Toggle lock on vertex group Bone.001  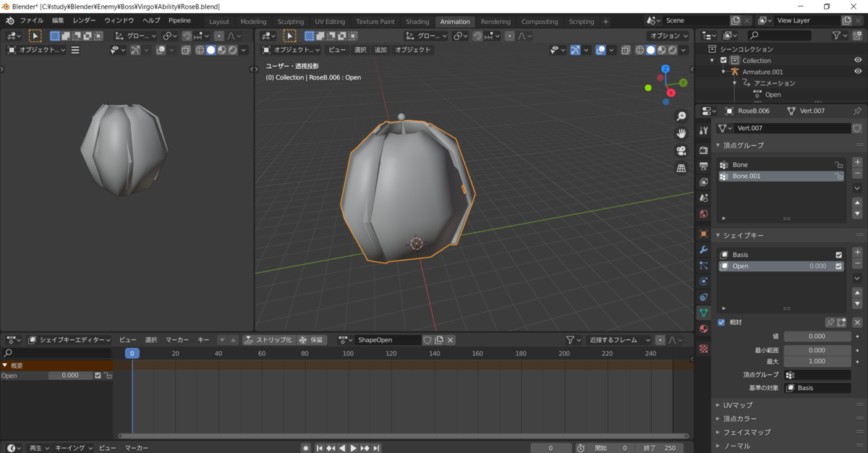point(839,176)
